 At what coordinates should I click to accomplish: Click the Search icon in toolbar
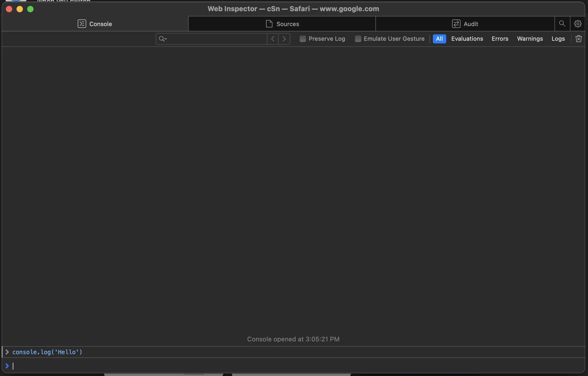[562, 24]
